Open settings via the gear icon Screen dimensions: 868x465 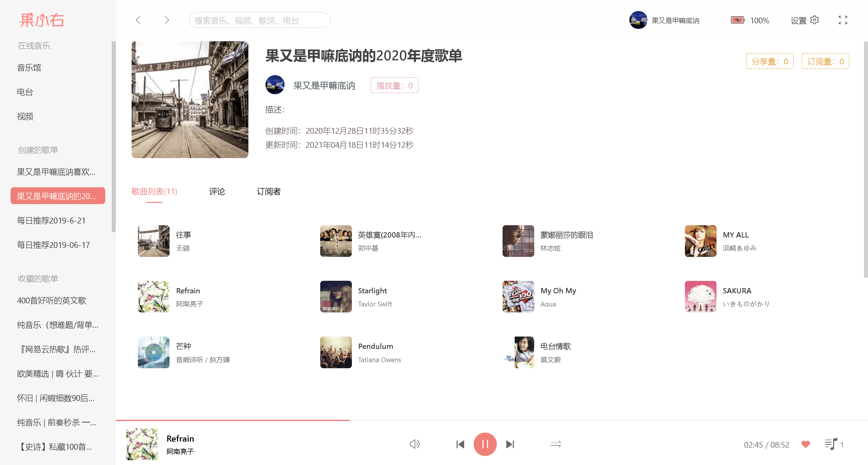[815, 20]
